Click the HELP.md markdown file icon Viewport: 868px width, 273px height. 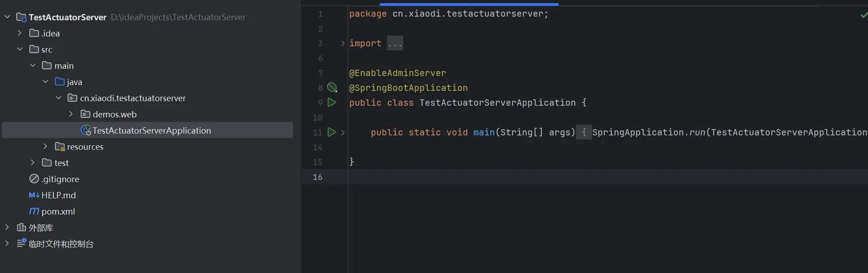34,195
